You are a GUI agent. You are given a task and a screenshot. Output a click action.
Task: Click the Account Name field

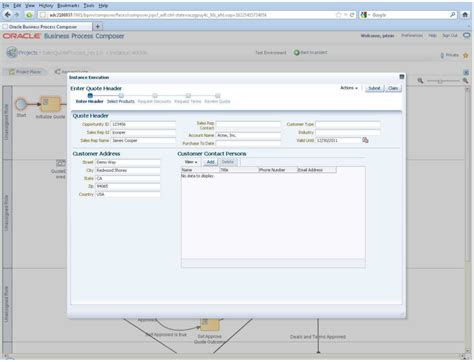(x=248, y=135)
